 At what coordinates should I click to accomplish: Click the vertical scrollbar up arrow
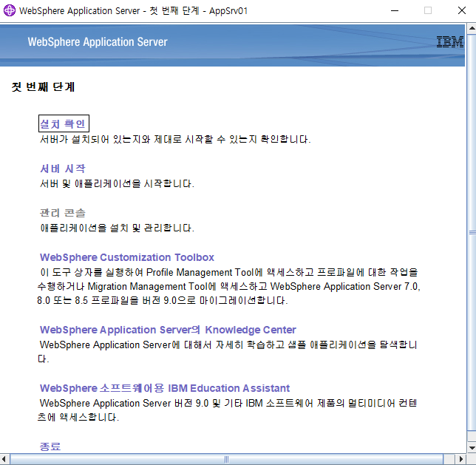coord(472,29)
